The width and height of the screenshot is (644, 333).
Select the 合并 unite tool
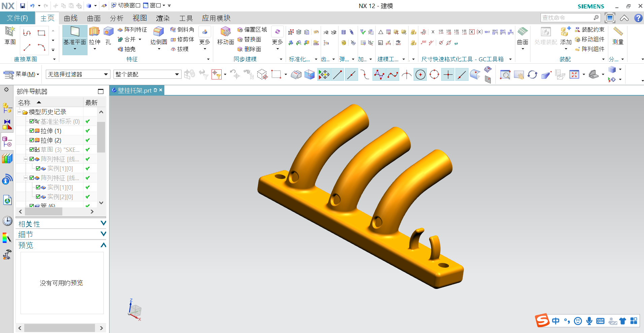(127, 39)
